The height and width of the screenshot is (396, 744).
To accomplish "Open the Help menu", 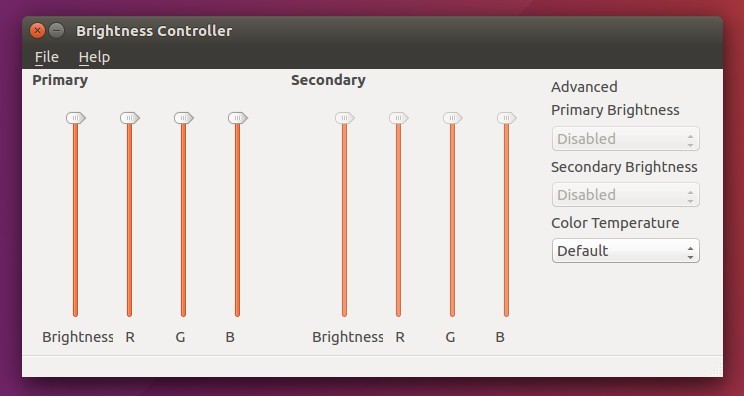I will click(94, 57).
